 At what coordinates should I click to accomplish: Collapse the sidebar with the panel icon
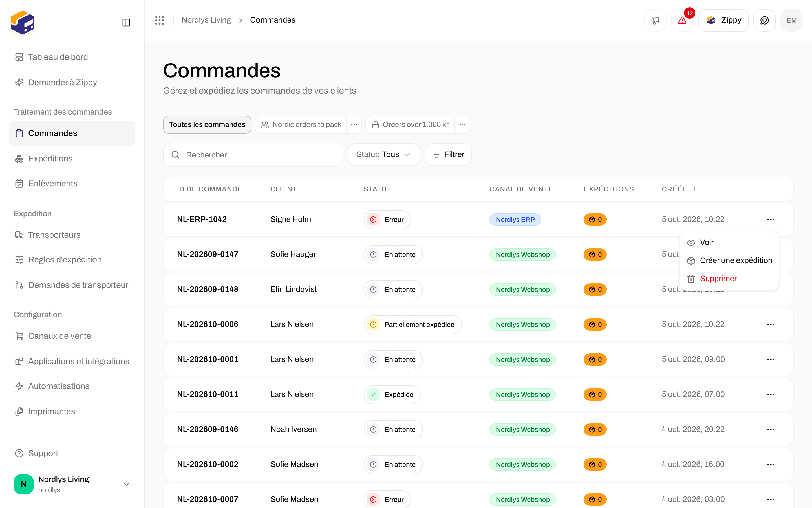tap(126, 23)
